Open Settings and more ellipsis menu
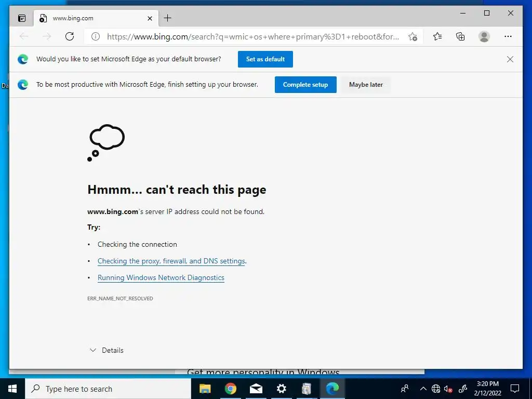532x399 pixels. (x=508, y=36)
